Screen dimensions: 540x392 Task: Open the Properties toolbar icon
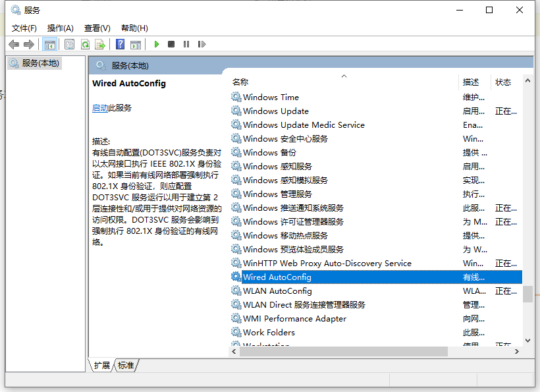(69, 44)
